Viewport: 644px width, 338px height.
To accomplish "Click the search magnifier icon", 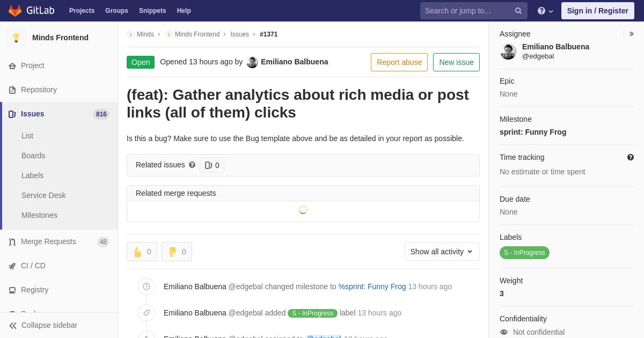I will [518, 11].
